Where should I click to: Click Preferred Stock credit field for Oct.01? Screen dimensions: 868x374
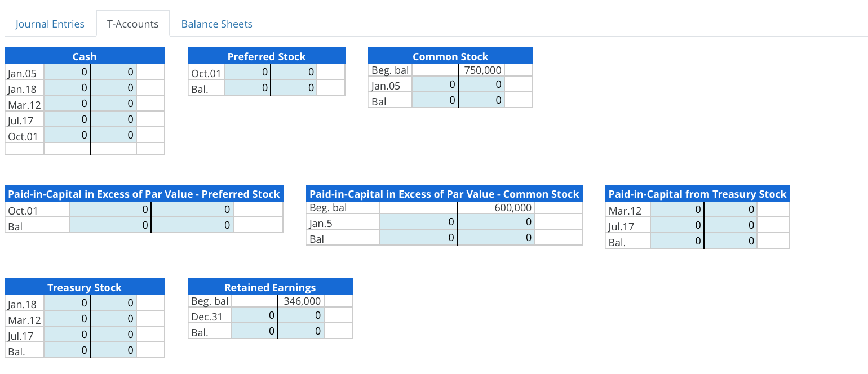tap(294, 72)
